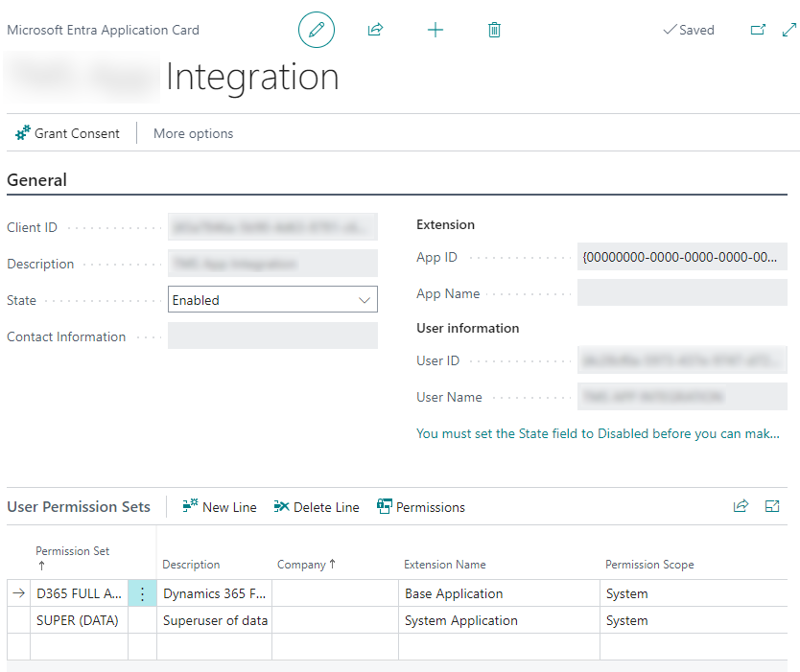
Task: Click the Extension Name column header
Action: click(x=445, y=565)
